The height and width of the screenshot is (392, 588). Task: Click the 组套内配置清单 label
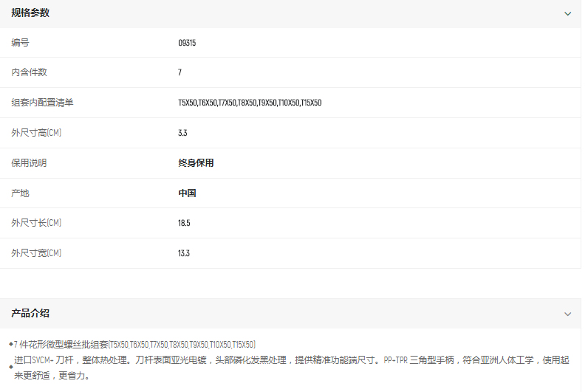click(42, 103)
